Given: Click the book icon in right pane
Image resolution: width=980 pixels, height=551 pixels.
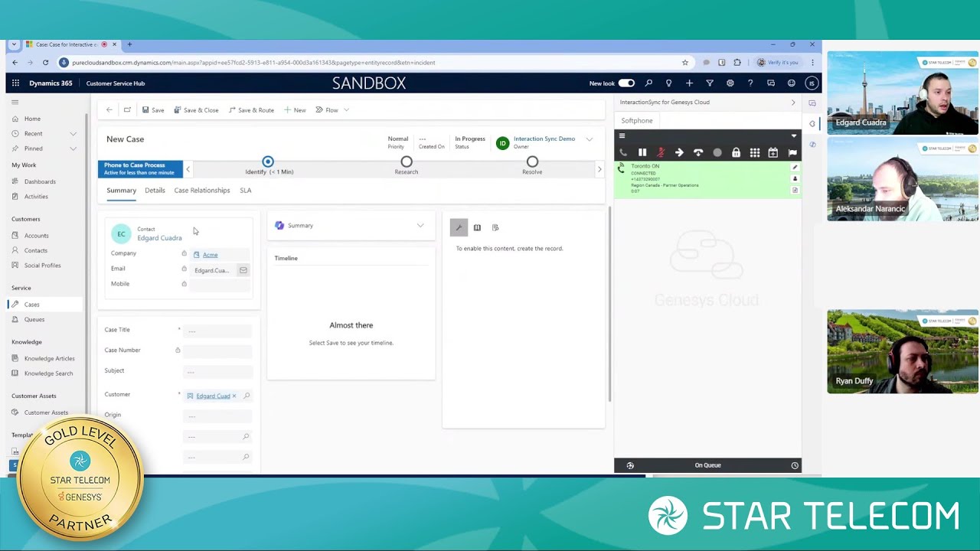Looking at the screenshot, I should click(477, 227).
